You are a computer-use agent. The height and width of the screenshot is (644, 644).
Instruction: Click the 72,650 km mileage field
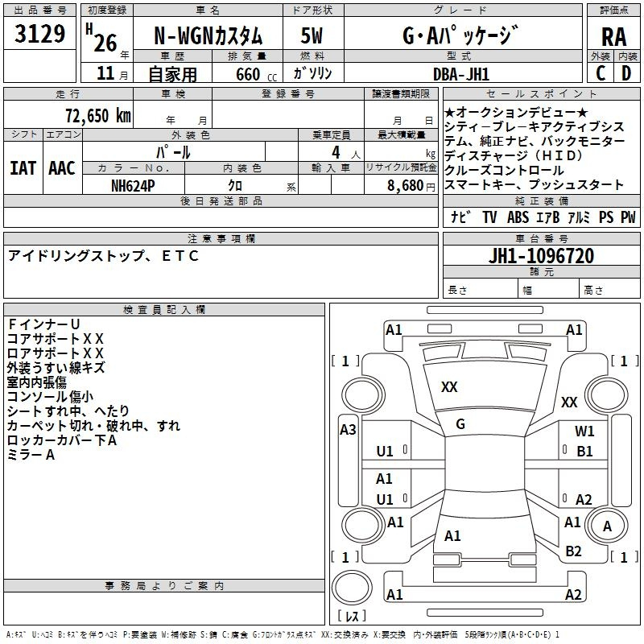[x=94, y=115]
